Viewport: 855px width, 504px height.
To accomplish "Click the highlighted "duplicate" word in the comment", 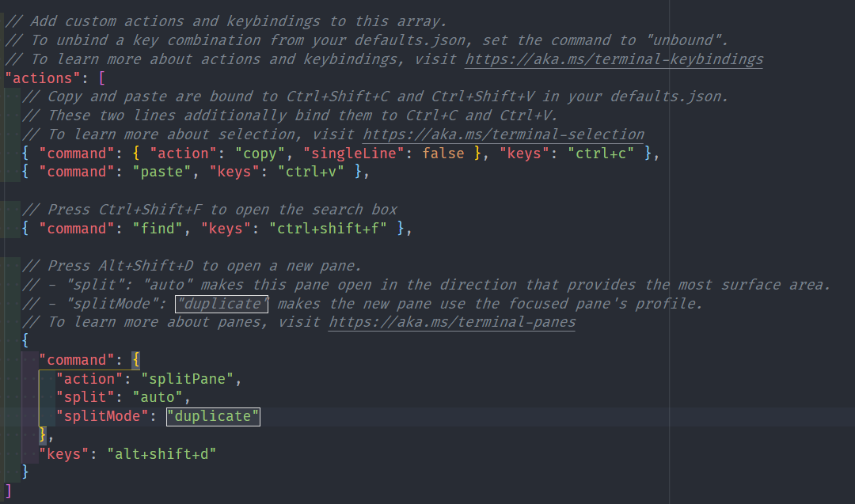I will point(222,304).
